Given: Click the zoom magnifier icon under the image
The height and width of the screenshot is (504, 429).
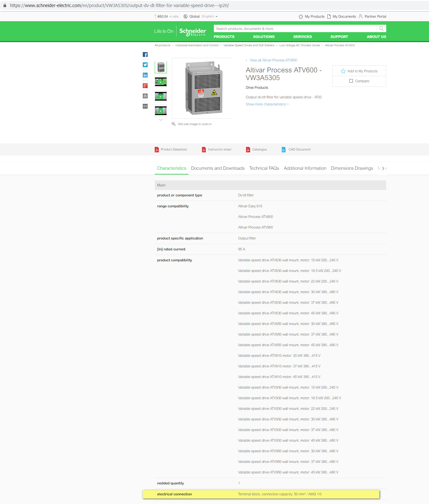Looking at the screenshot, I should pos(174,124).
